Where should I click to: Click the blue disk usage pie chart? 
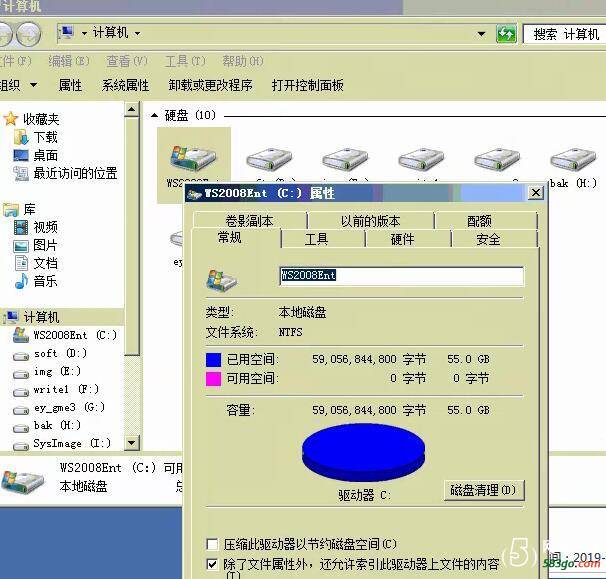pyautogui.click(x=363, y=452)
